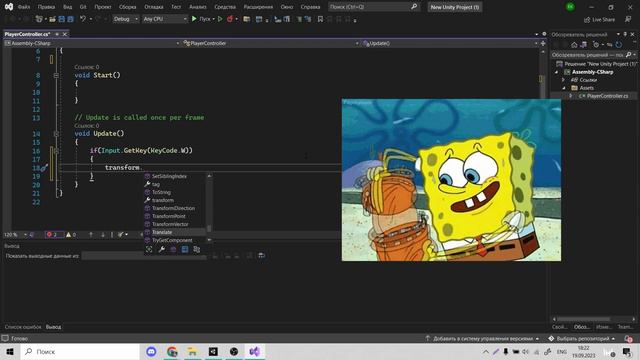This screenshot has height=360, width=640.
Task: Open Discord from the Windows taskbar
Action: point(151,351)
